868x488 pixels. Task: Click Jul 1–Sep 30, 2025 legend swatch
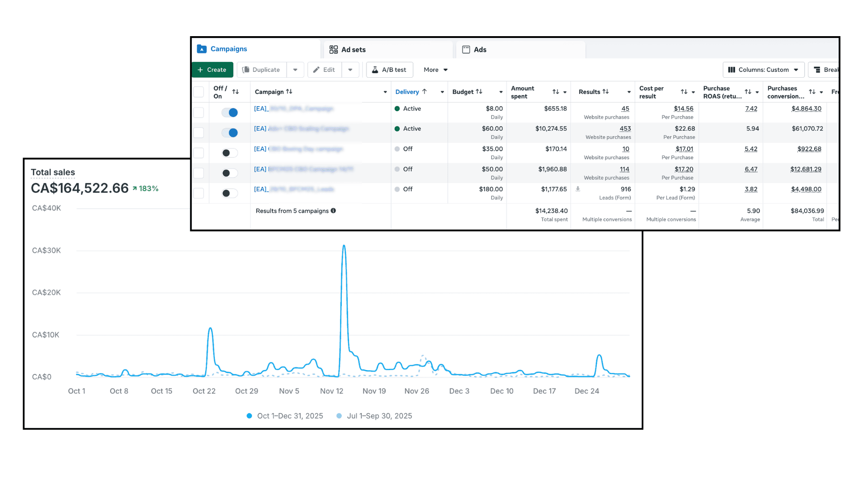point(339,416)
